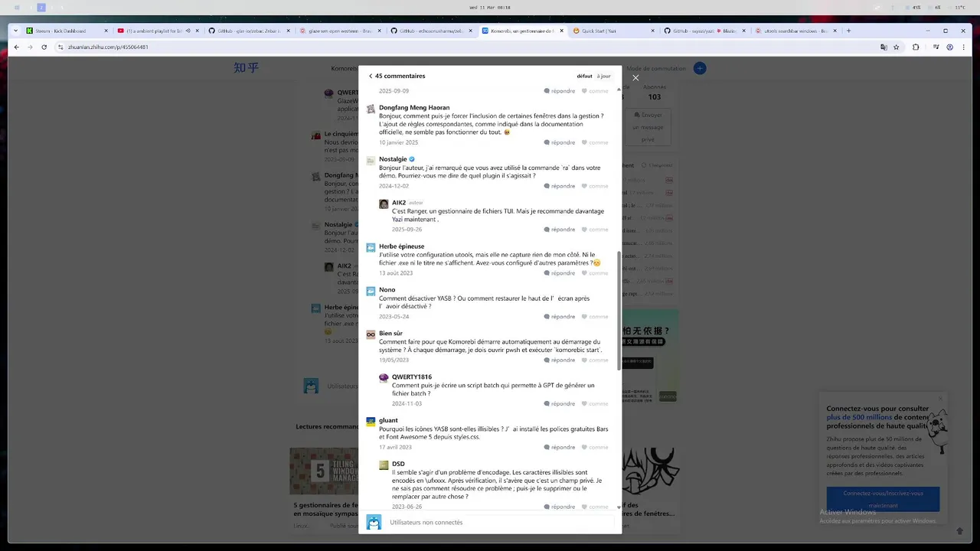
Task: Open Nono's avatar
Action: (371, 292)
